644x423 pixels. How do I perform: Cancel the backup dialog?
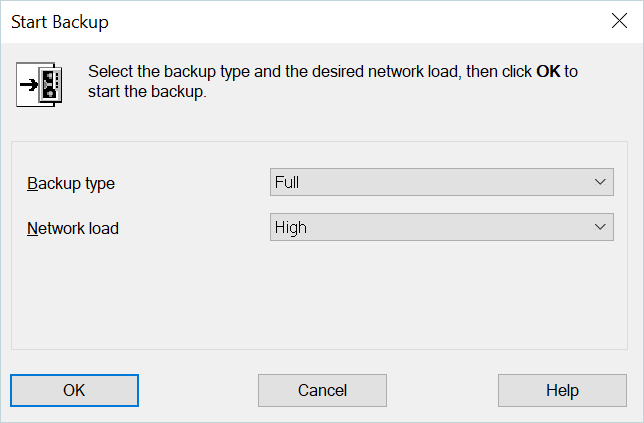pyautogui.click(x=322, y=390)
